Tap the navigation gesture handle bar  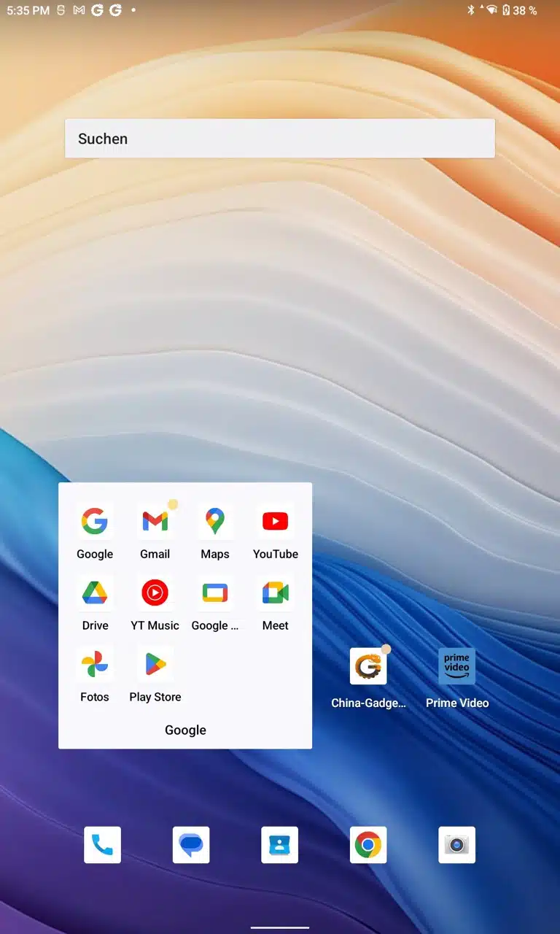pyautogui.click(x=280, y=928)
